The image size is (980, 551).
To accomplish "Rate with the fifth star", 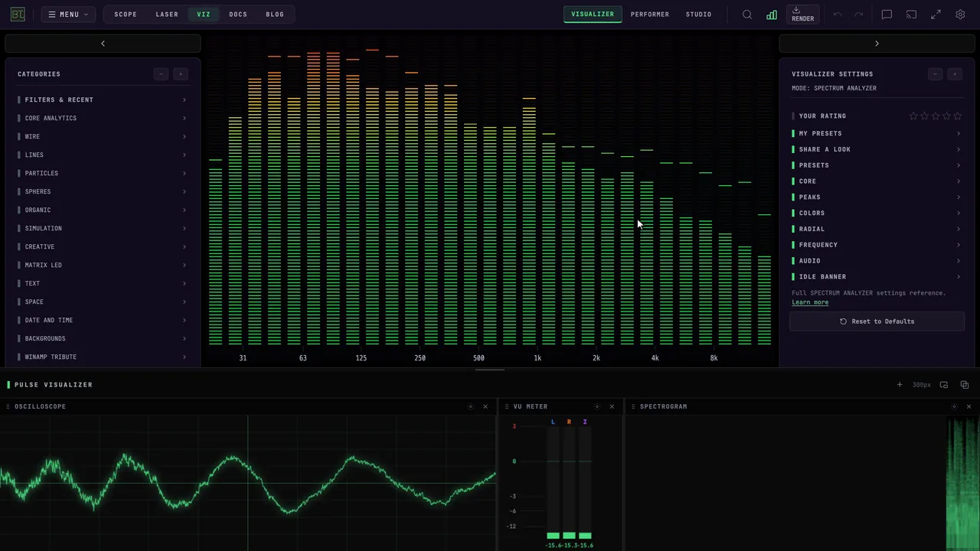I will click(x=958, y=116).
